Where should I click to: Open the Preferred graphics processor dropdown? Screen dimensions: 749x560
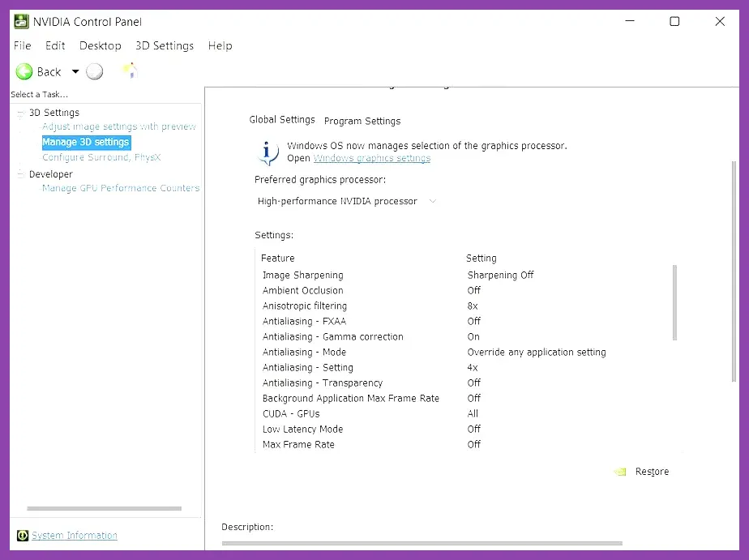point(347,201)
